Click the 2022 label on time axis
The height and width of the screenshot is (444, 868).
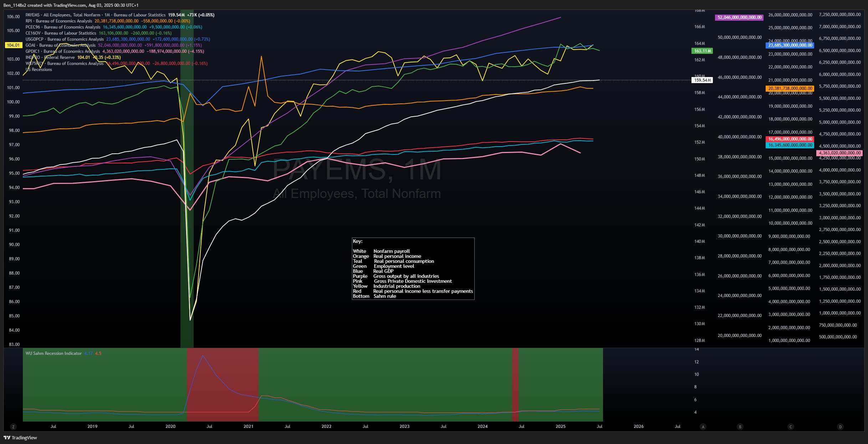point(326,427)
